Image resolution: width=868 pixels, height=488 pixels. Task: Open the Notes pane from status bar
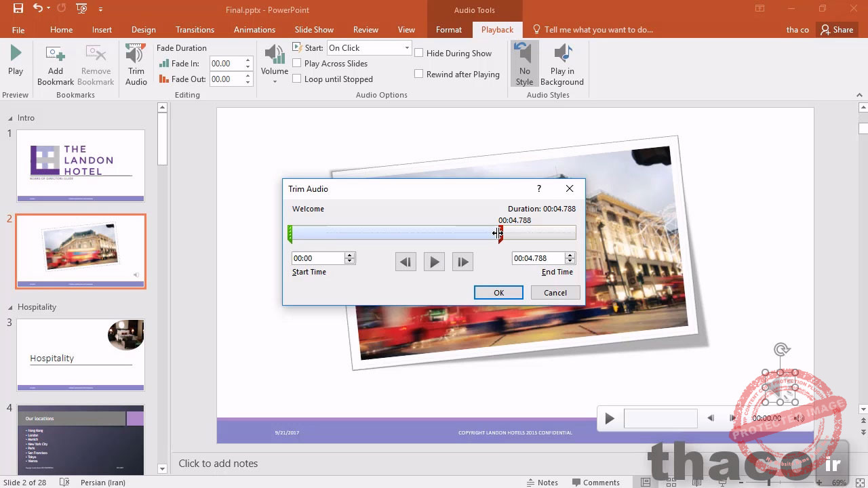(542, 482)
